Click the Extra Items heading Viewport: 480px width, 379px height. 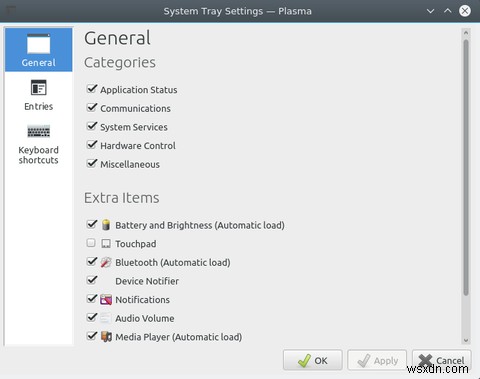[122, 198]
